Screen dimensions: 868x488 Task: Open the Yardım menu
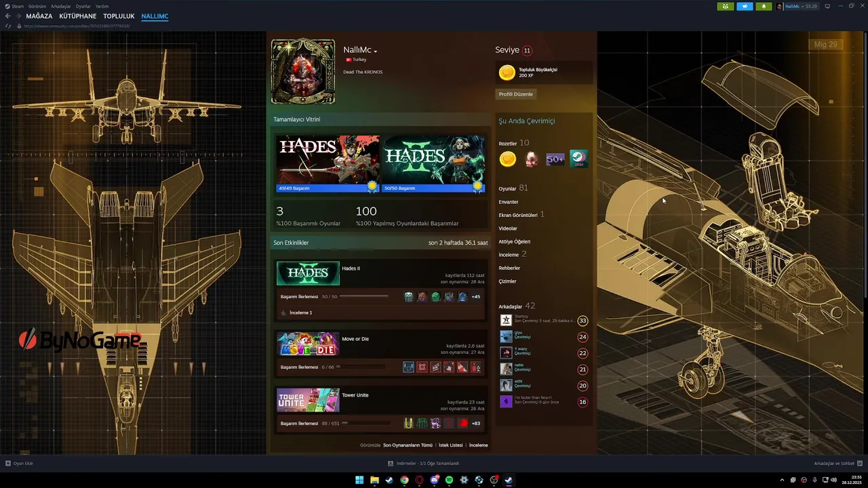coord(102,6)
